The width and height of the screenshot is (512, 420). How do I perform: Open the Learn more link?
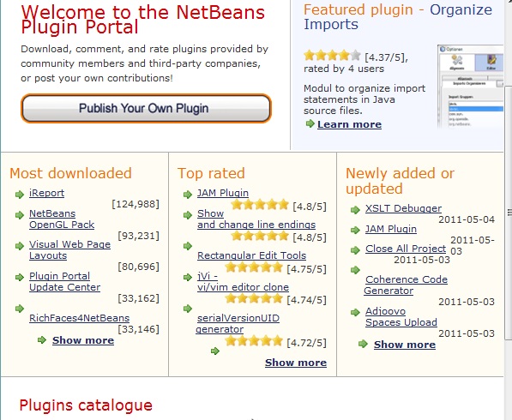click(x=349, y=124)
